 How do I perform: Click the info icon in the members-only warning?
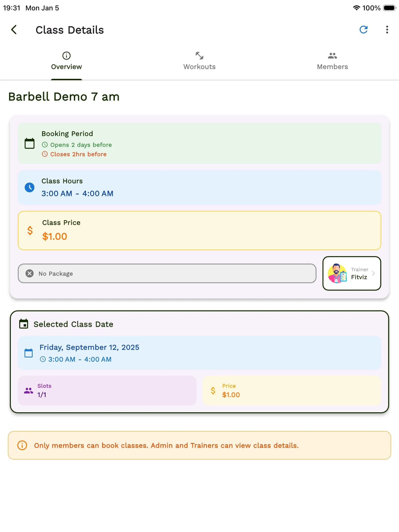pyautogui.click(x=22, y=446)
